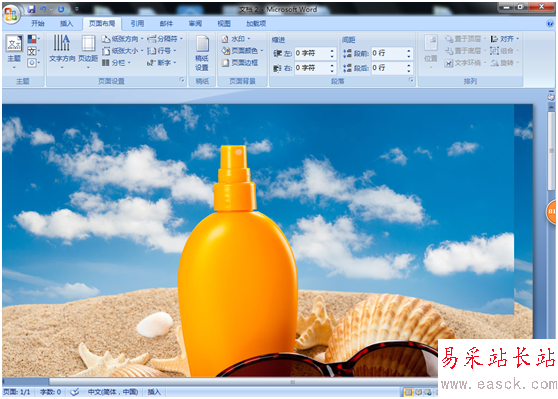Image resolution: width=558 pixels, height=399 pixels.
Task: Toggle the 插入 insert mode indicator
Action: 154,392
